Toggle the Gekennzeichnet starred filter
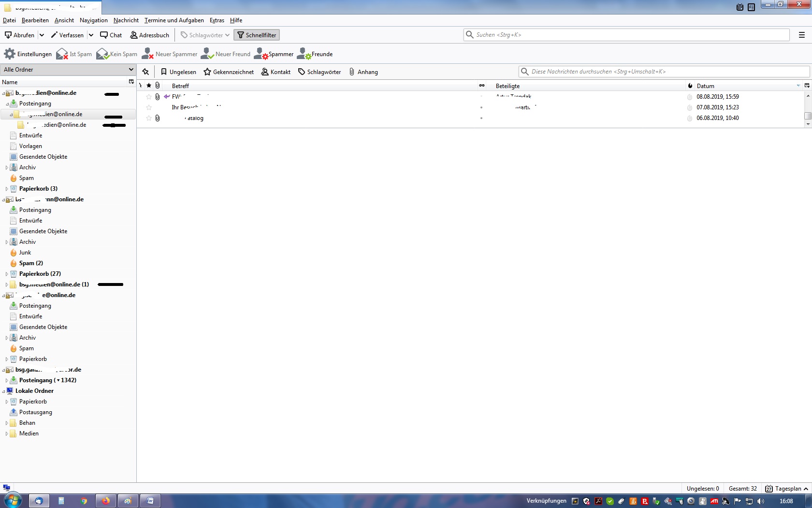This screenshot has height=508, width=812. click(229, 72)
